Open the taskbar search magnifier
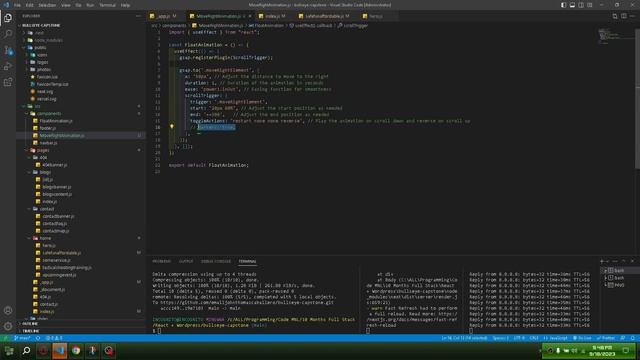 pyautogui.click(x=27, y=351)
